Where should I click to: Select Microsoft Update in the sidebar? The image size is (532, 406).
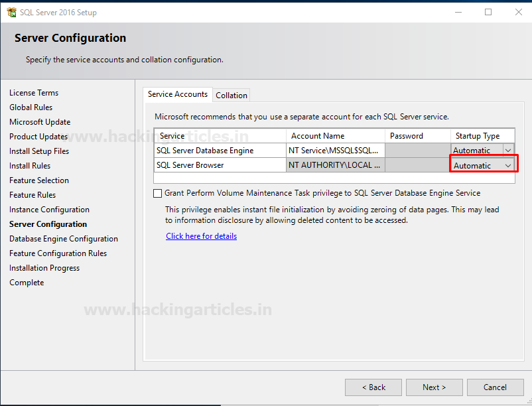40,121
